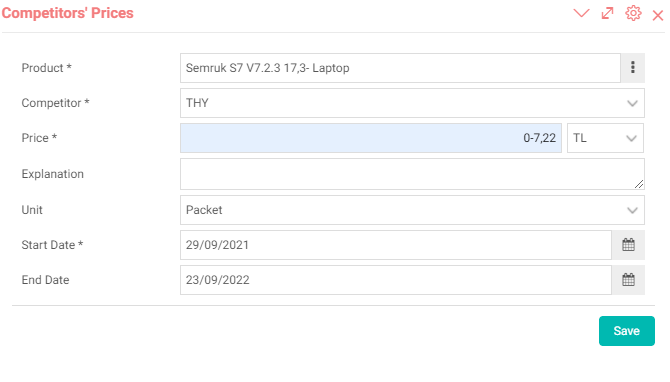
Task: Click the End Date field 23/09/2022
Action: pyautogui.click(x=396, y=280)
